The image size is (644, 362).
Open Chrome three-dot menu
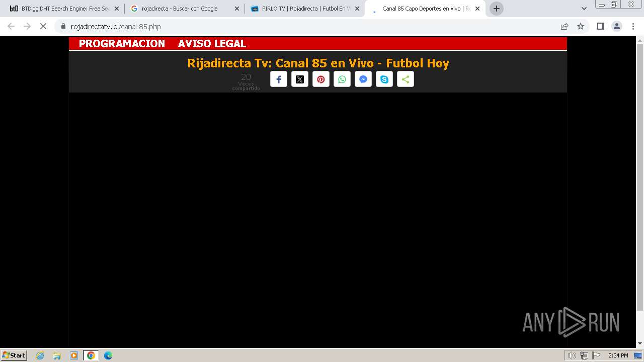tap(633, 26)
